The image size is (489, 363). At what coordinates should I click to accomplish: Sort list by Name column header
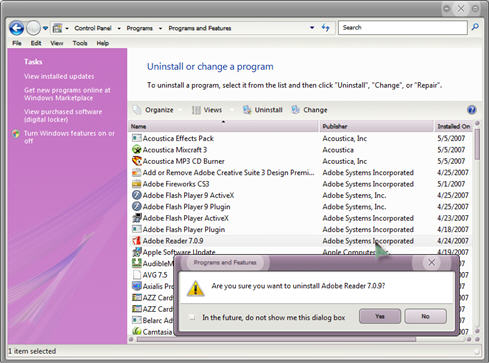click(x=223, y=126)
